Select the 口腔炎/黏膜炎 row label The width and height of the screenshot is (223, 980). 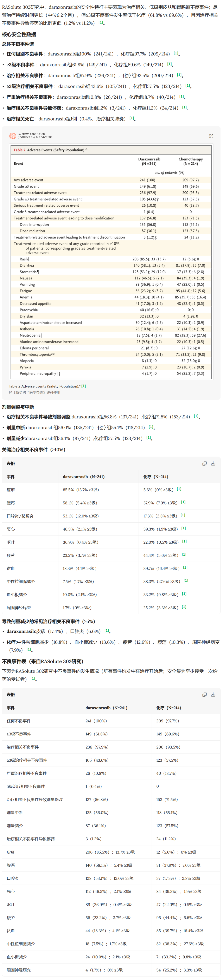coord(20,516)
